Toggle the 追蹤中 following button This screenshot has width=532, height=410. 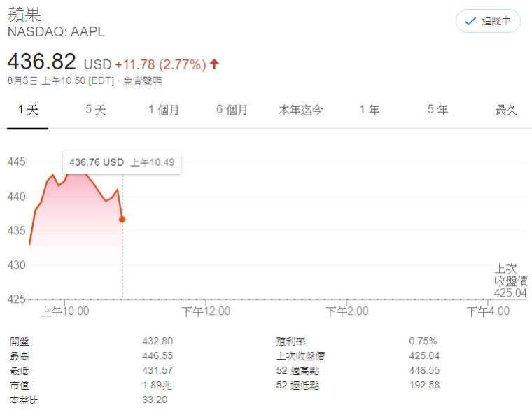tap(488, 21)
